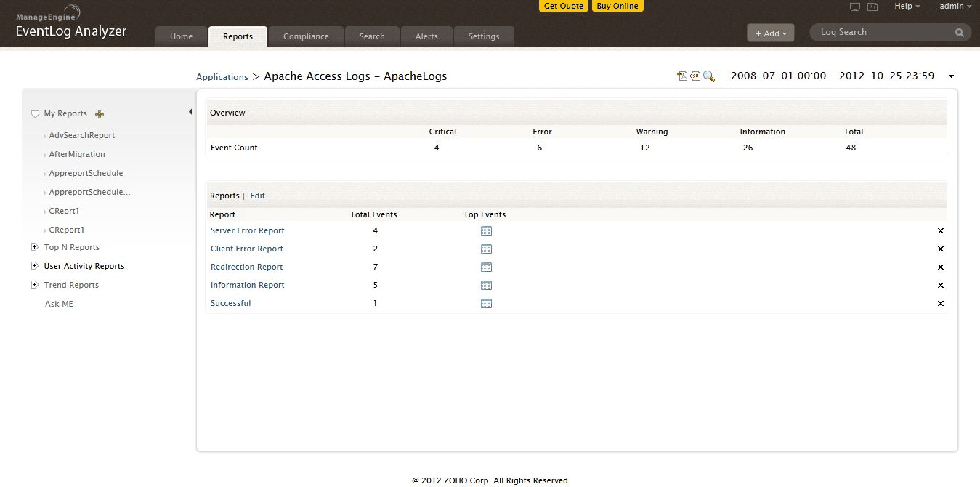Viewport: 980px width, 487px height.
Task: Remove the Successful report row
Action: (x=941, y=304)
